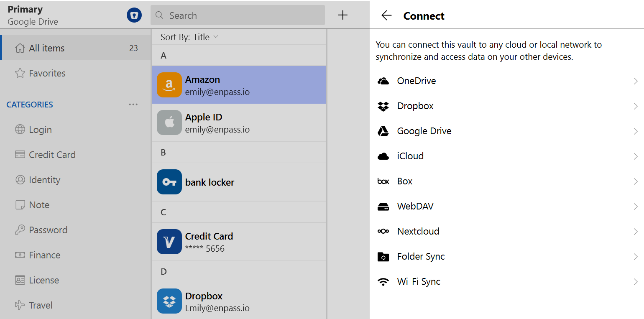Select the Finance category

(75, 255)
